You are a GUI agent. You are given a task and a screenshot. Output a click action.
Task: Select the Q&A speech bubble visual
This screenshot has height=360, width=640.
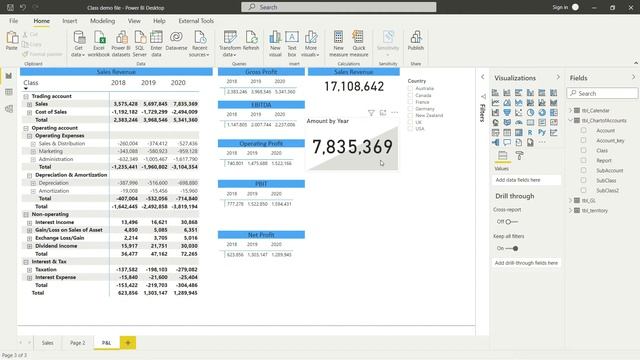pyautogui.click(x=507, y=142)
